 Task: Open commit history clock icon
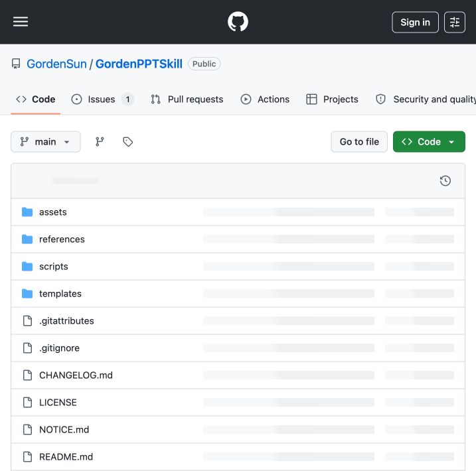point(445,180)
